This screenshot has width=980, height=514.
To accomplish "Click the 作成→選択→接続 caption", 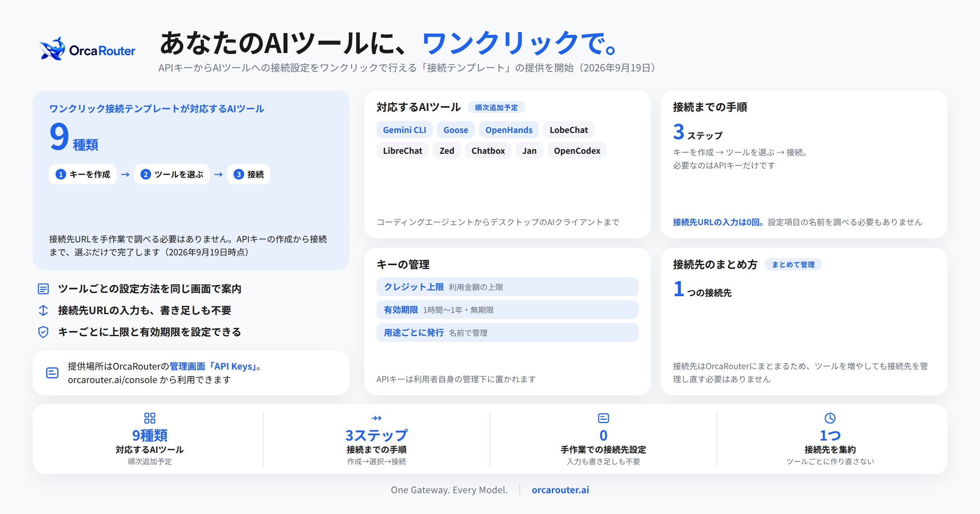I will click(376, 462).
